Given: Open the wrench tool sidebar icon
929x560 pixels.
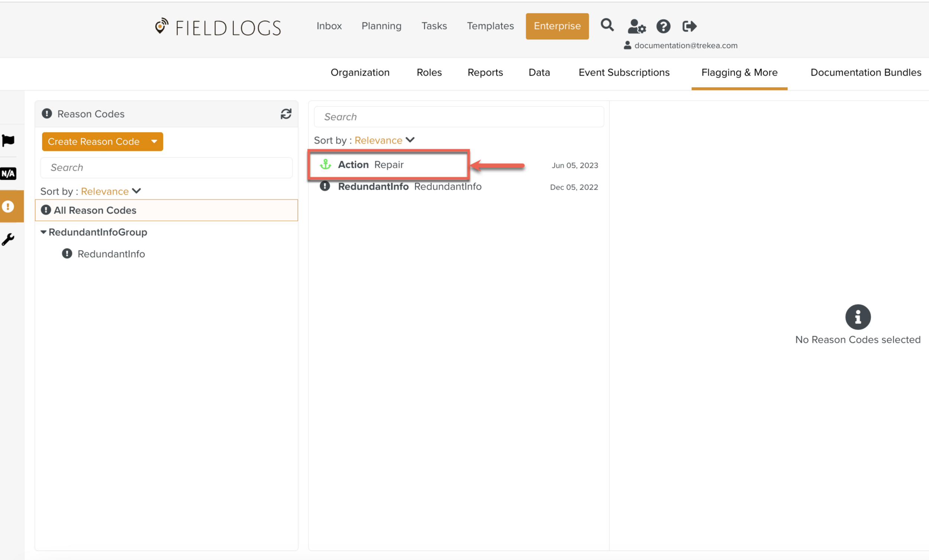Looking at the screenshot, I should point(8,239).
